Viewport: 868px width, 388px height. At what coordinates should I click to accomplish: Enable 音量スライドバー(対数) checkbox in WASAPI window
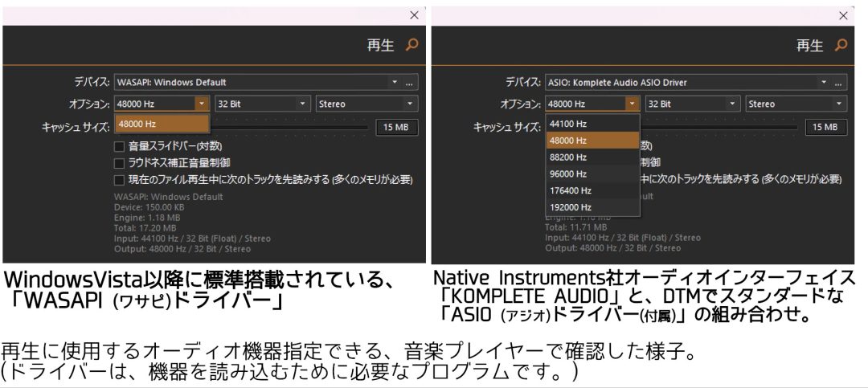click(119, 147)
